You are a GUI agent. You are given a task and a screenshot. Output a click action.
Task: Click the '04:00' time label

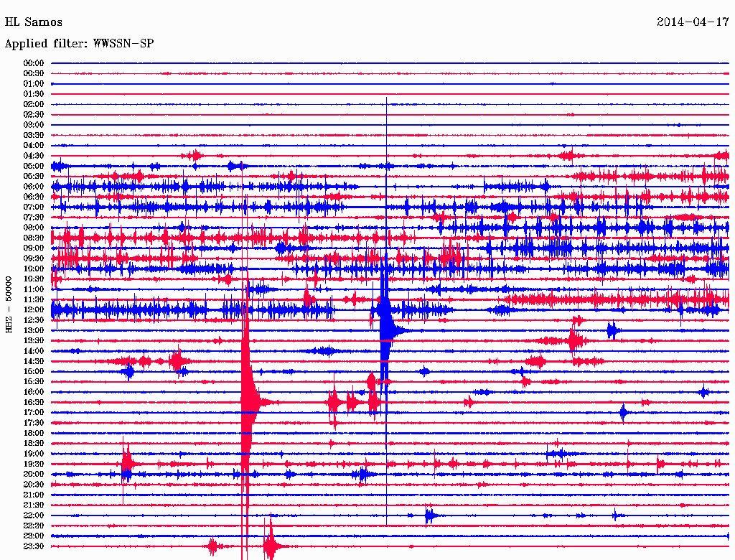click(34, 146)
